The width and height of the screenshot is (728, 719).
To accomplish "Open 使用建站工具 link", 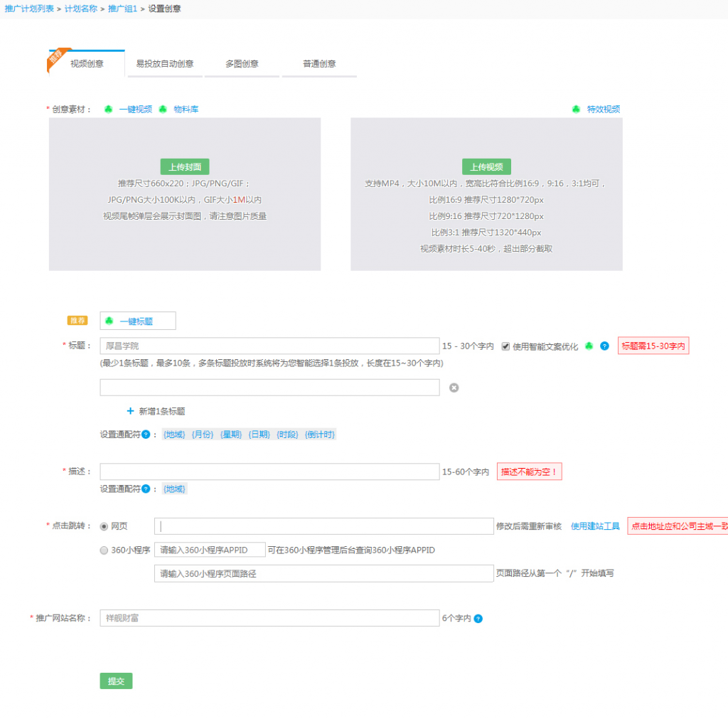I will pos(595,526).
